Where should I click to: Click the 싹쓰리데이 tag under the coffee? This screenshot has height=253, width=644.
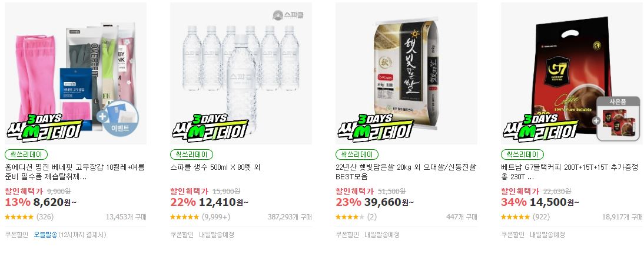tap(522, 155)
